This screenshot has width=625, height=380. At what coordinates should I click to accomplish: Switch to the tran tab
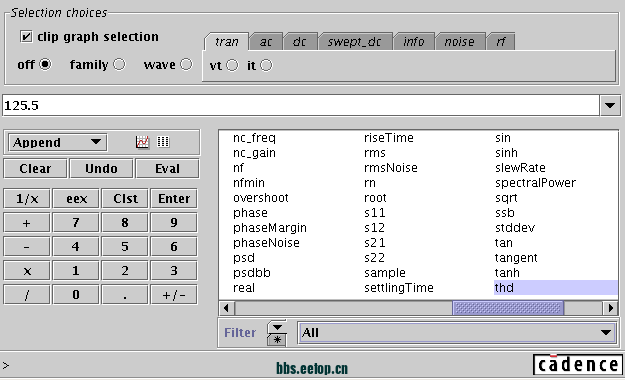(226, 41)
